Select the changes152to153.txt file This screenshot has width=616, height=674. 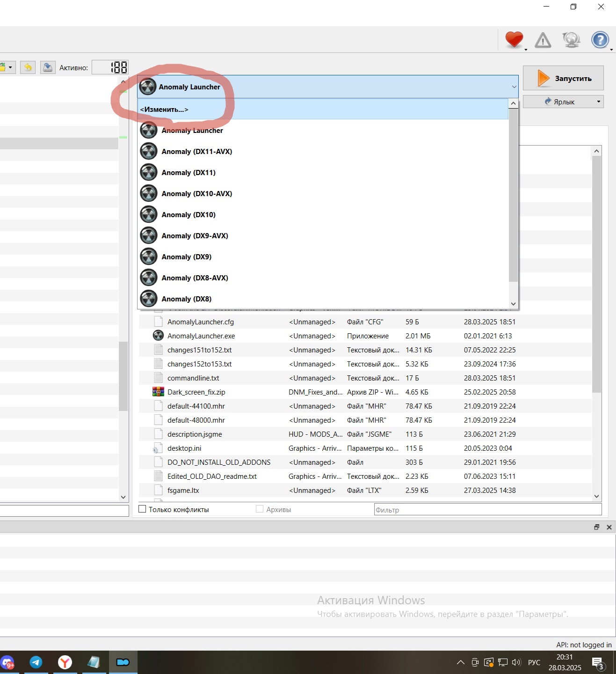[x=365, y=364]
